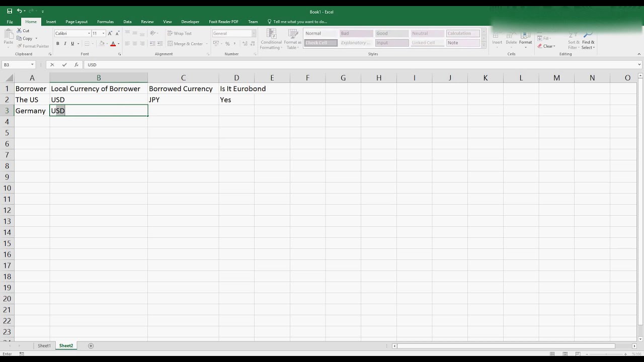Apply the red font color A
Image resolution: width=644 pixels, height=362 pixels.
(x=113, y=44)
